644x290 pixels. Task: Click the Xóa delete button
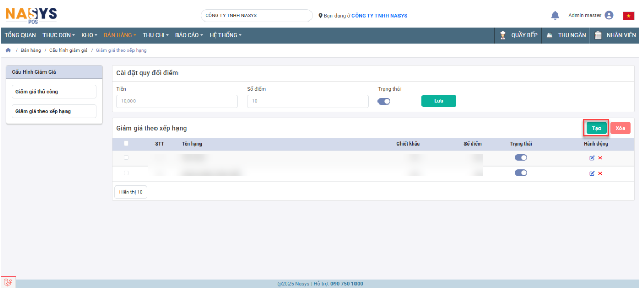pos(620,128)
